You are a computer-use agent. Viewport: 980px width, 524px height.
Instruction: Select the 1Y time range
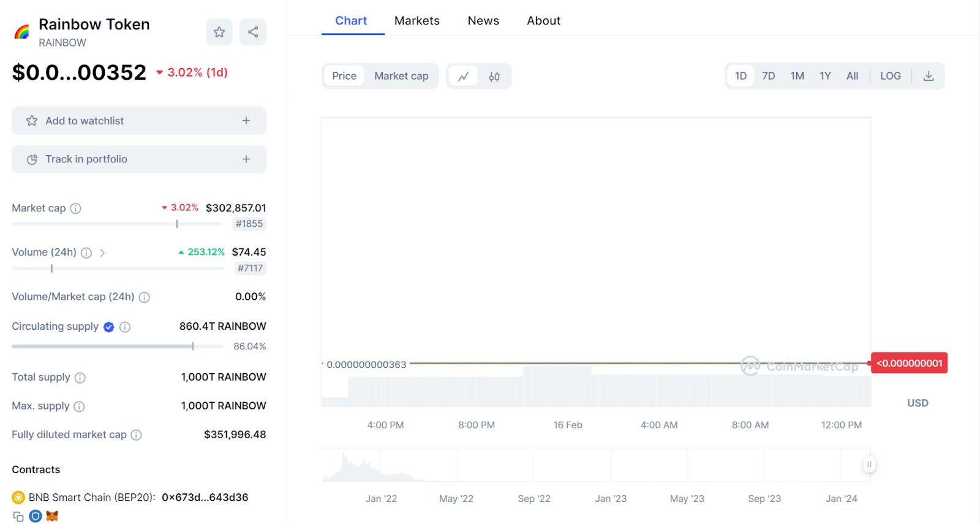pyautogui.click(x=825, y=76)
